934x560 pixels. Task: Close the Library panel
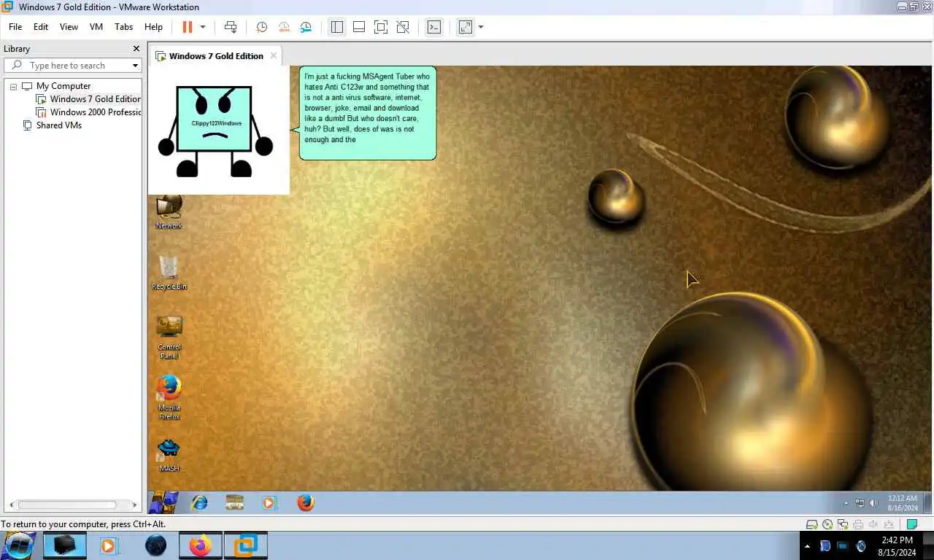pos(136,49)
